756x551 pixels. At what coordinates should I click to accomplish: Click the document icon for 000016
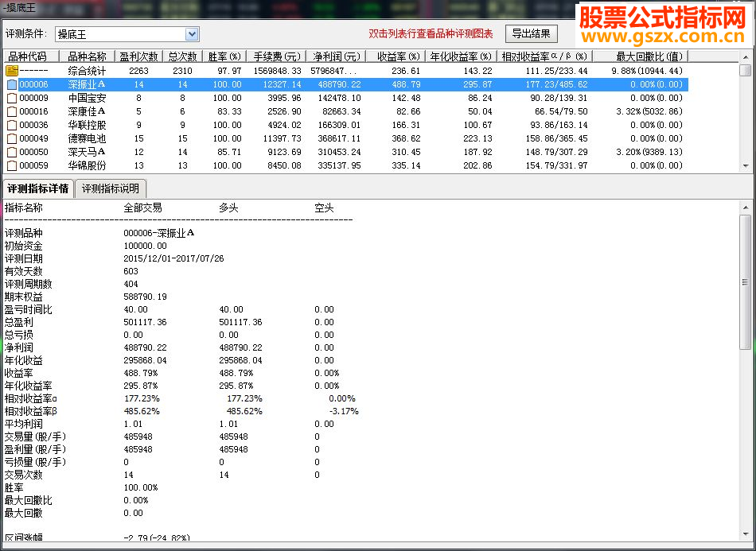point(12,111)
